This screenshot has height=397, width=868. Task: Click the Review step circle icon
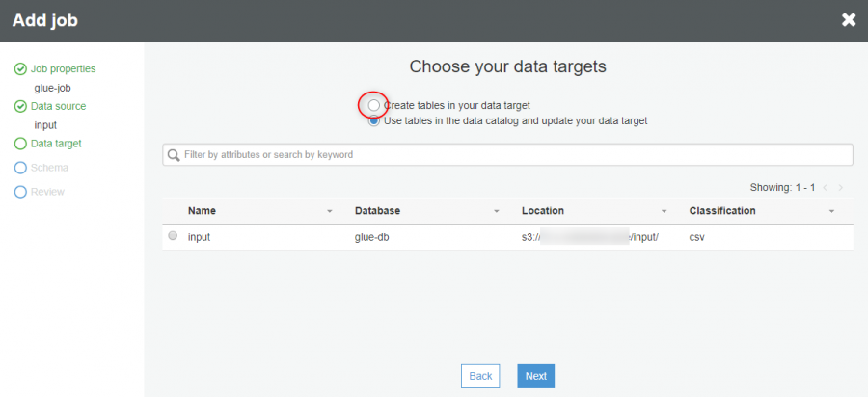click(x=20, y=192)
